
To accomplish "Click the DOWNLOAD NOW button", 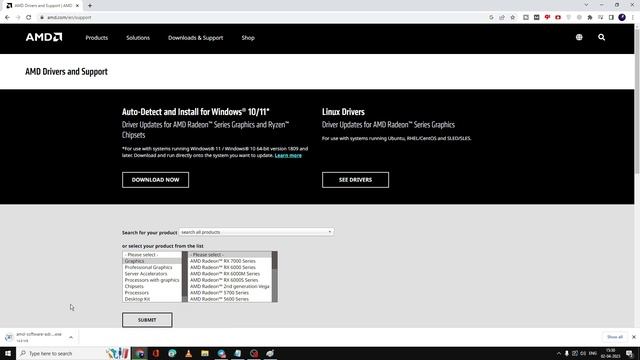I will pos(156,180).
